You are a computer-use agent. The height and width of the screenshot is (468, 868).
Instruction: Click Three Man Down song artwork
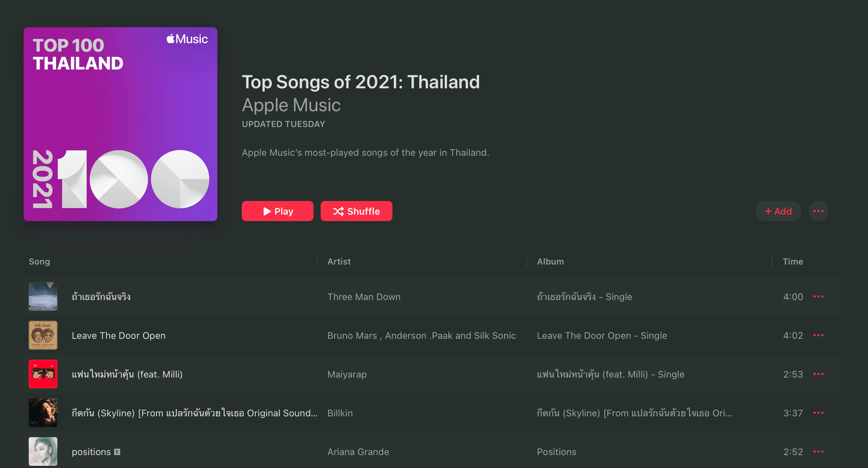(43, 296)
